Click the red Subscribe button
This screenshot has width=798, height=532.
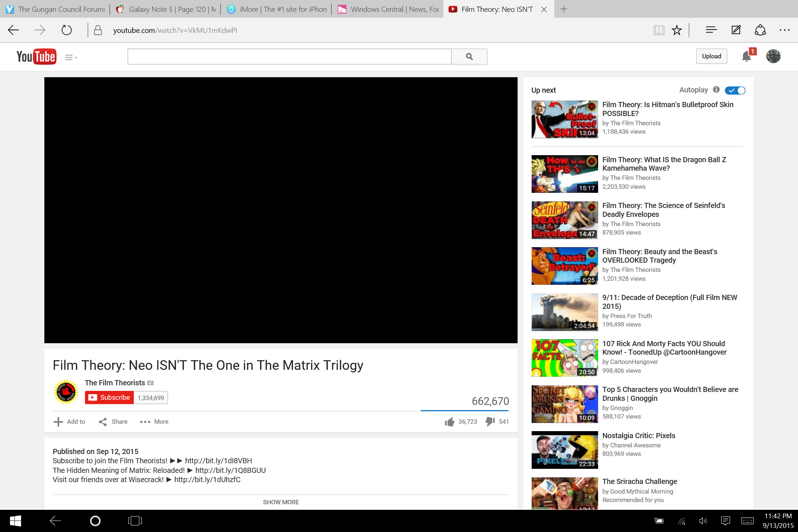click(109, 398)
